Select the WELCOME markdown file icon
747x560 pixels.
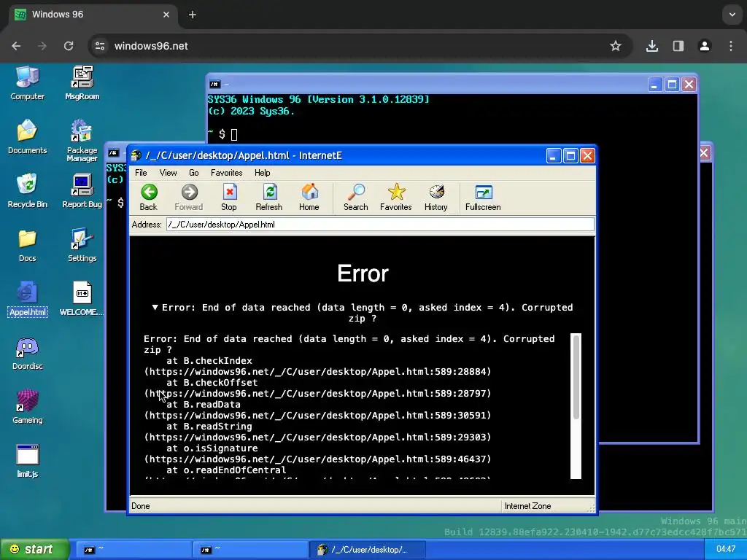82,300
